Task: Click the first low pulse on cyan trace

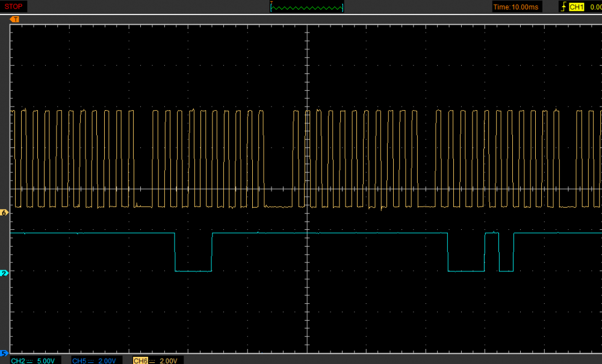Action: [x=193, y=271]
